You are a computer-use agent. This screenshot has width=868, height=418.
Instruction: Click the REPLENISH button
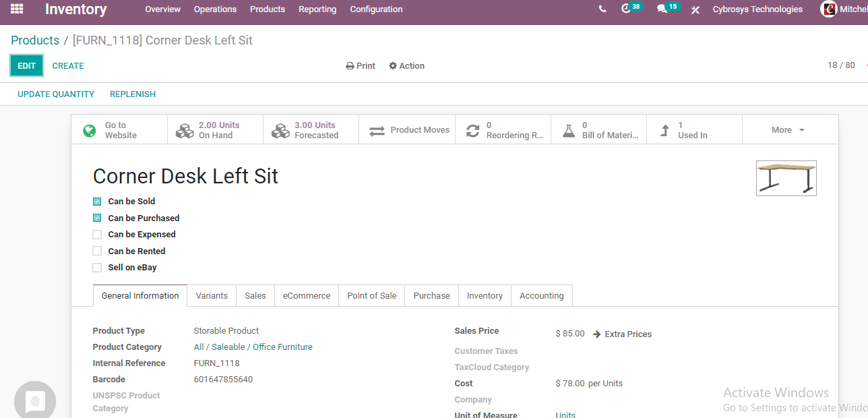coord(133,94)
